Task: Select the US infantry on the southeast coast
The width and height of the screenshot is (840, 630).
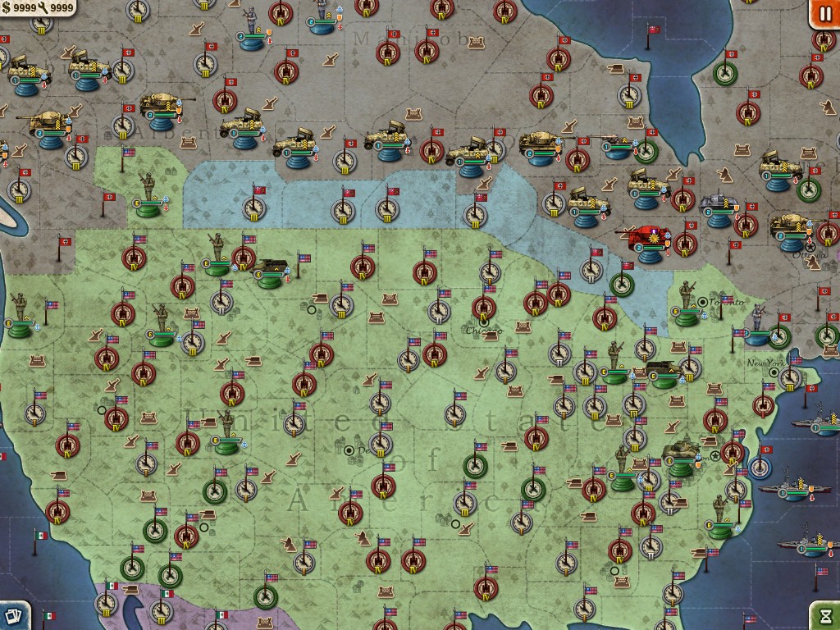Action: (x=720, y=517)
